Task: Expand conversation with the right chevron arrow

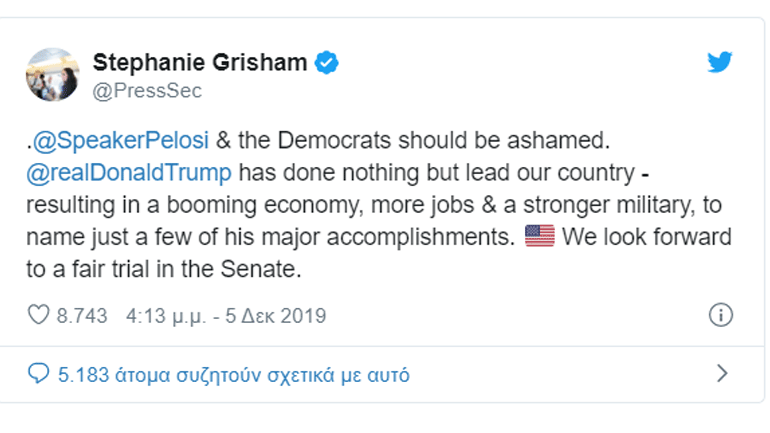Action: pos(723,375)
